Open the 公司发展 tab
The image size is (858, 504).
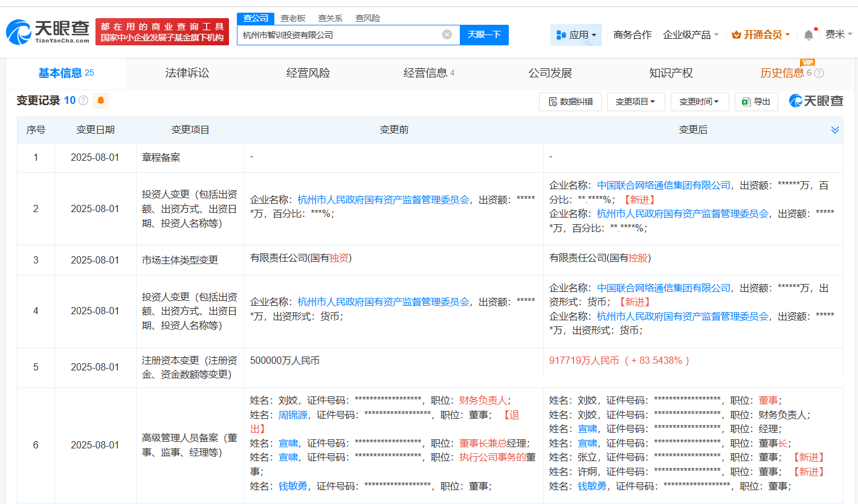pos(550,73)
